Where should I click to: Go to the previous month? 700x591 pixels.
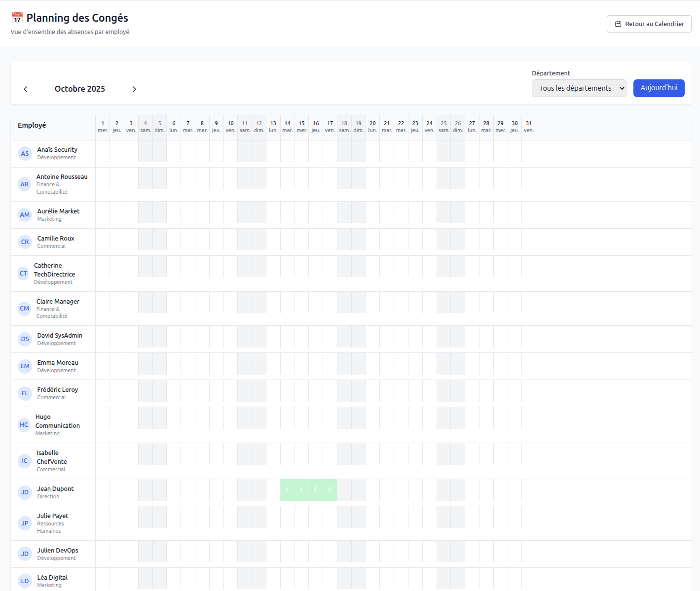26,89
